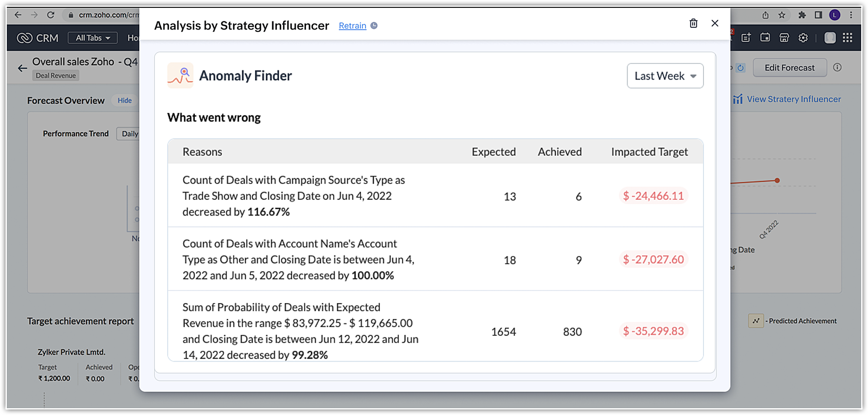Delete analysis using the trash icon
This screenshot has width=868, height=415.
pyautogui.click(x=693, y=23)
